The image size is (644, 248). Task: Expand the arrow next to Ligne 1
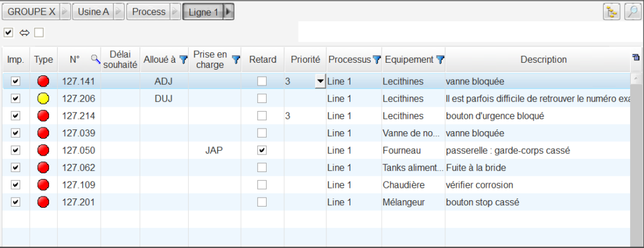(229, 12)
